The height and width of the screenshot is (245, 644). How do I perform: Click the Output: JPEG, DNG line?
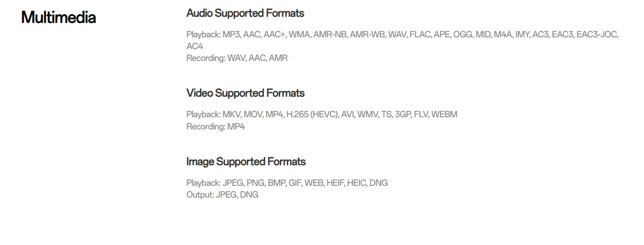(222, 195)
